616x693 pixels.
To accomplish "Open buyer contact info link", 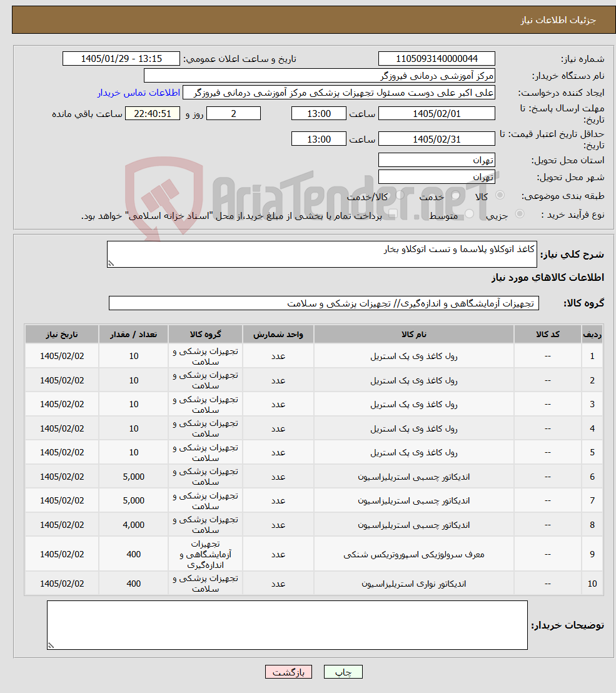I will (139, 93).
